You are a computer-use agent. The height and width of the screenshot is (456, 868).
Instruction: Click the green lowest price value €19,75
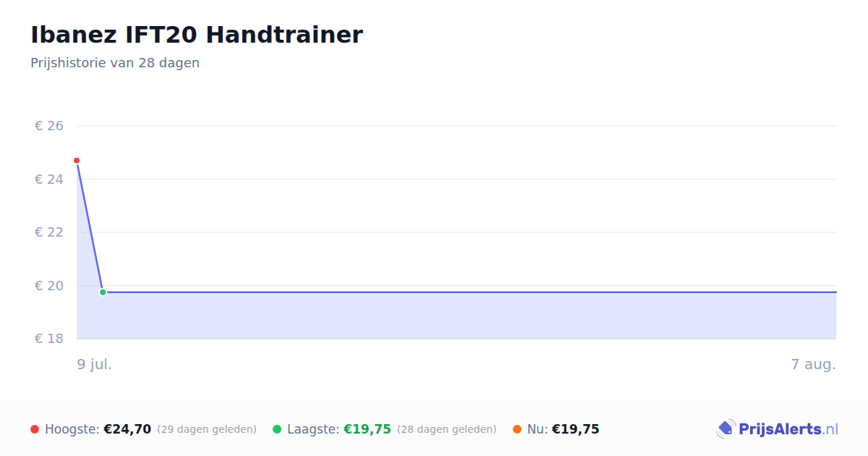click(x=367, y=429)
